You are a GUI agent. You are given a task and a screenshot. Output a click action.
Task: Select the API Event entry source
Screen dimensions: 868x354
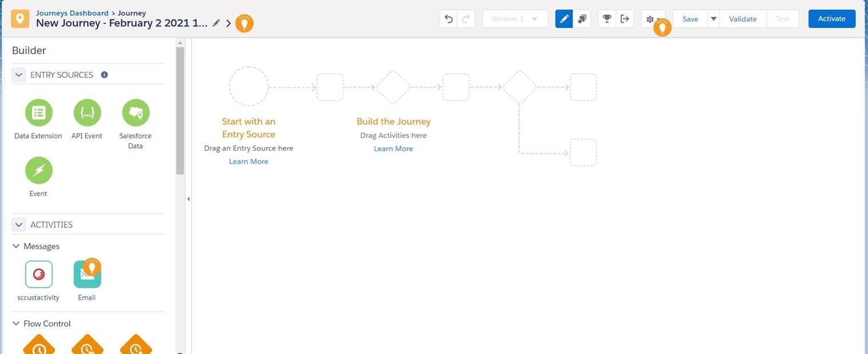pyautogui.click(x=86, y=112)
